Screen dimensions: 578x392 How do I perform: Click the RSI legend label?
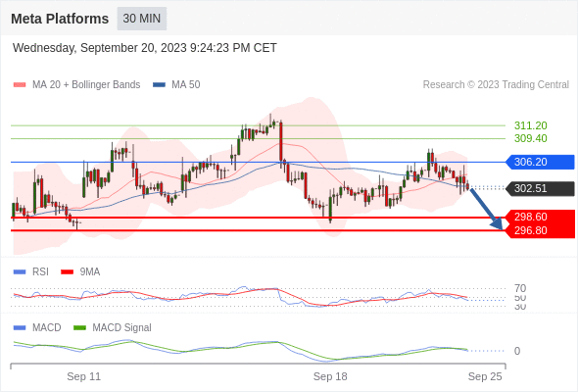click(x=40, y=272)
